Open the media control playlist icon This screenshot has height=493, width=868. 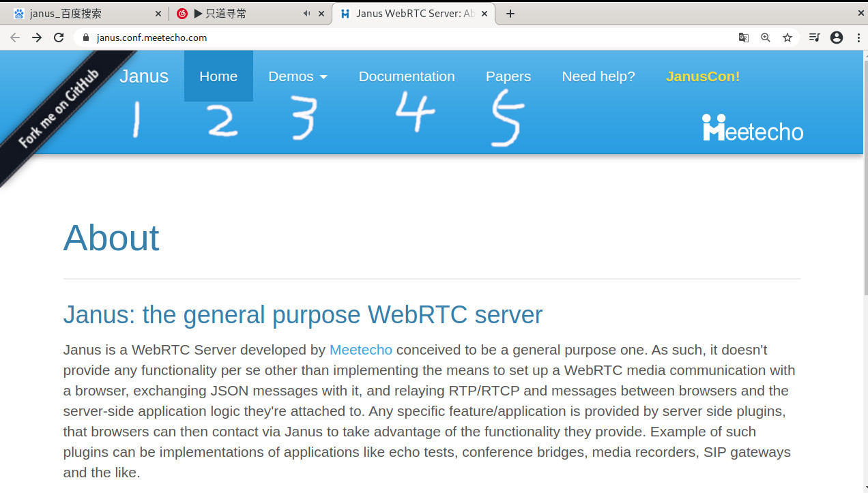(x=814, y=38)
